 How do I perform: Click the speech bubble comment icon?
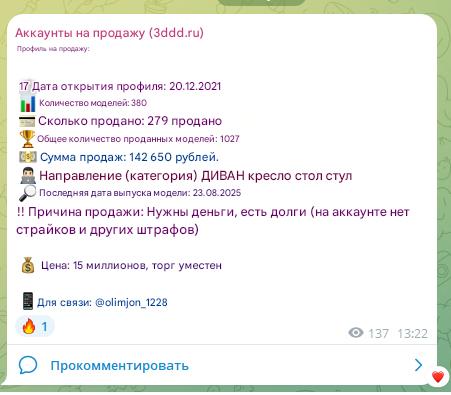coord(28,365)
